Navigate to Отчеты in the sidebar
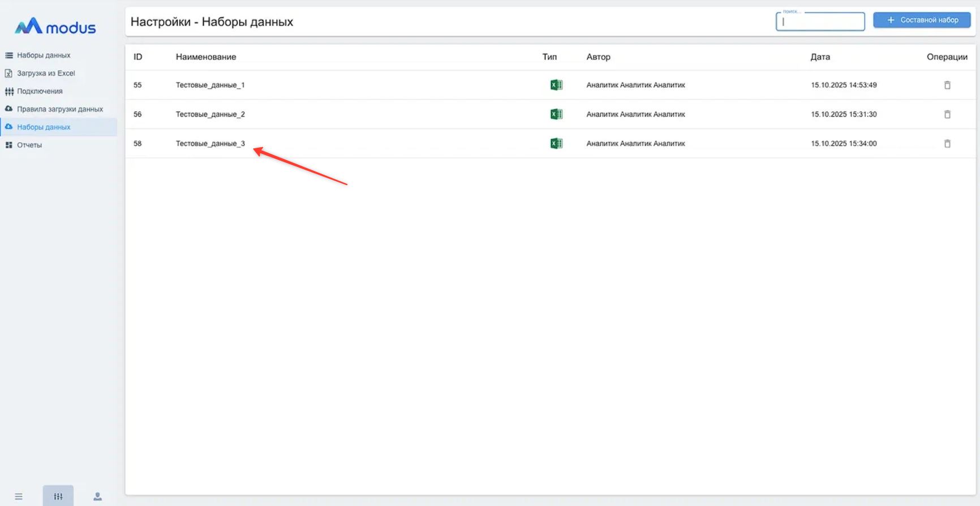 29,145
